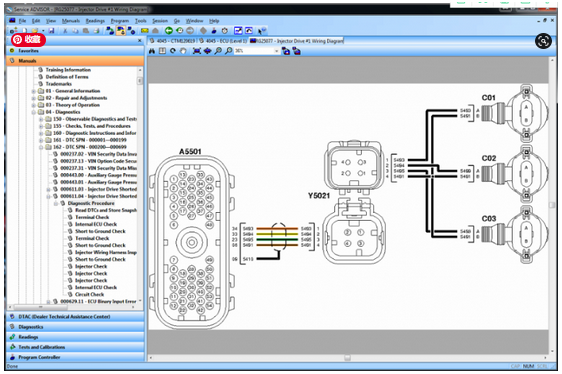Collapse the 04 - Diagnostics tree folder
This screenshot has height=374, width=562.
tap(34, 112)
